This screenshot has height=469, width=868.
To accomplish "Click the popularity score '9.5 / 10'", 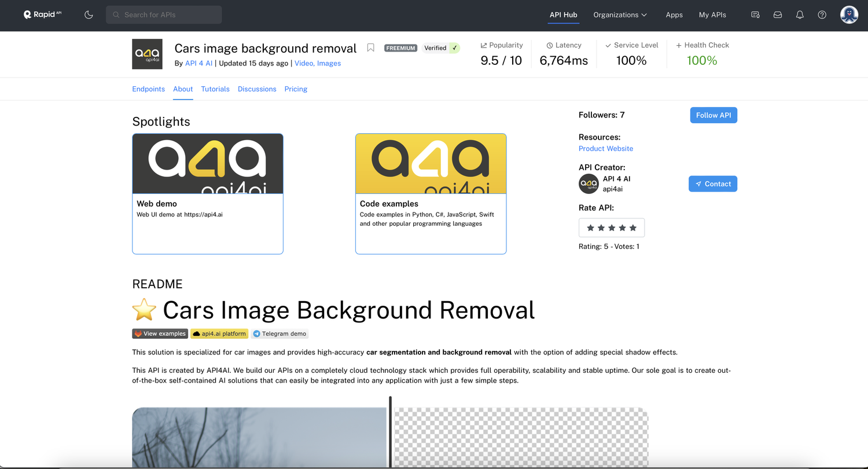I will [x=501, y=61].
